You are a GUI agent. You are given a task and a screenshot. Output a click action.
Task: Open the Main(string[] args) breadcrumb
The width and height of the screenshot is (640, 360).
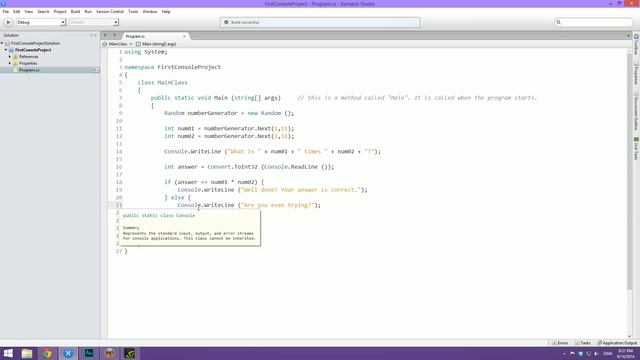[x=156, y=44]
